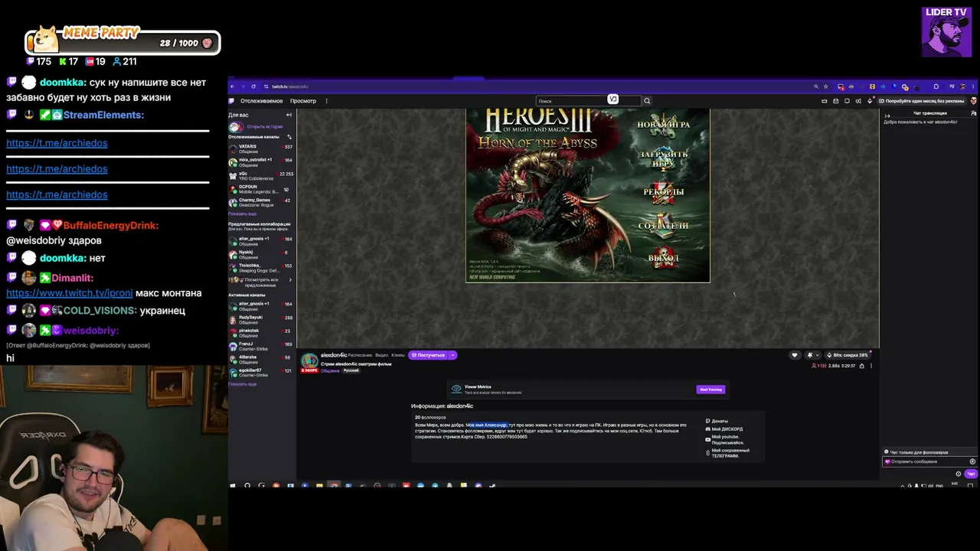Image resolution: width=980 pixels, height=551 pixels.
Task: Open the stream three-dot options menu
Action: pos(871,366)
